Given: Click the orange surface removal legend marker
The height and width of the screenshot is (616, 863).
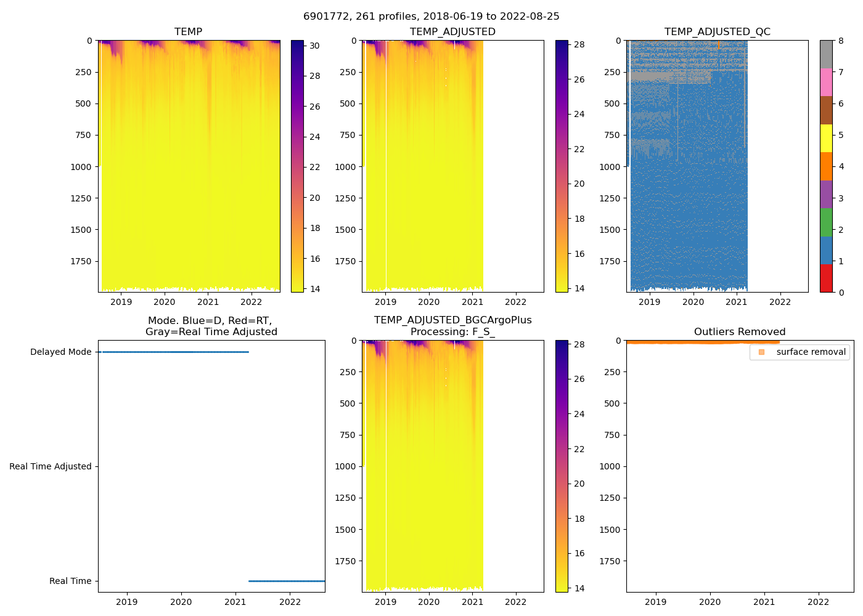Looking at the screenshot, I should pos(761,352).
